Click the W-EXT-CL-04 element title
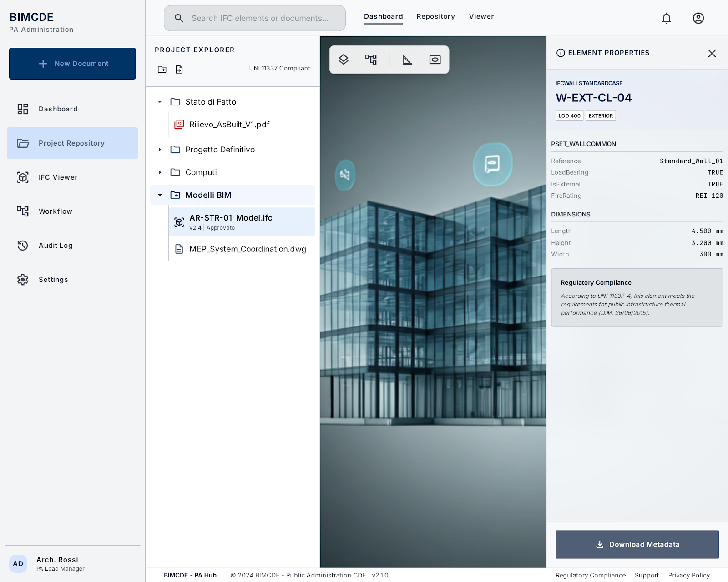The width and height of the screenshot is (728, 582). point(593,98)
